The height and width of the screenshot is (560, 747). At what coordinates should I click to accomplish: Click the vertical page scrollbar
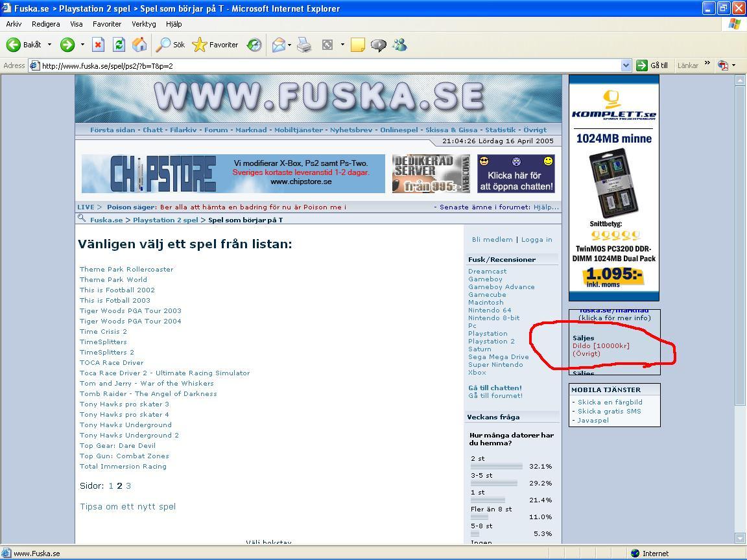pyautogui.click(x=740, y=310)
